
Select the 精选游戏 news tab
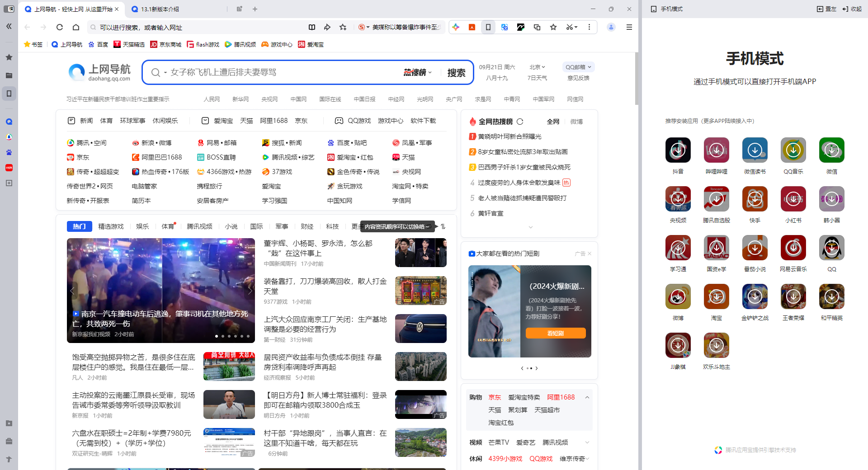(x=111, y=226)
